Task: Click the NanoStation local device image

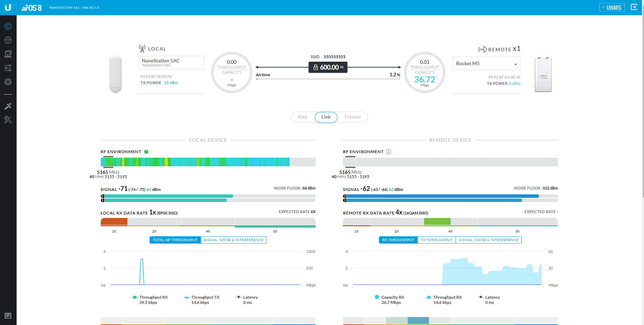Action: pos(115,74)
